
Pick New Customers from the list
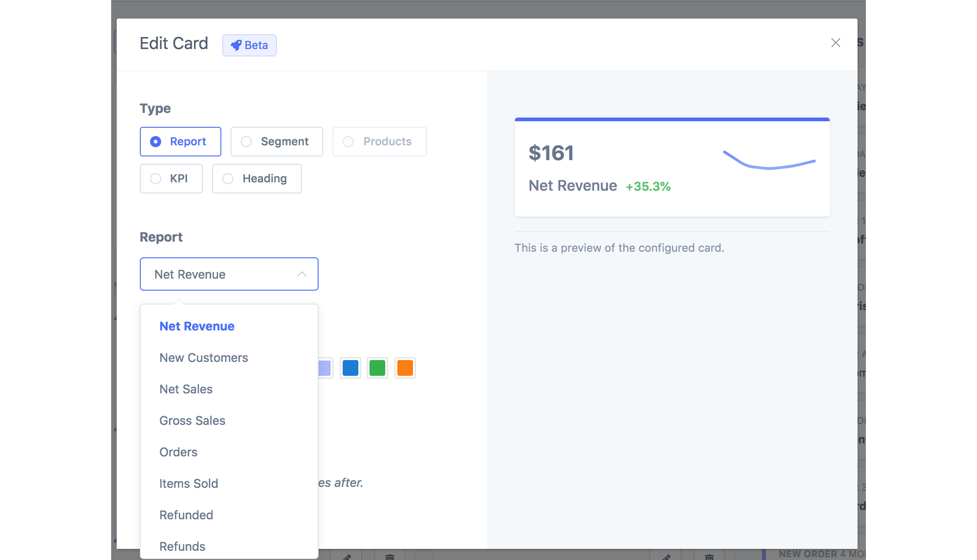point(204,358)
